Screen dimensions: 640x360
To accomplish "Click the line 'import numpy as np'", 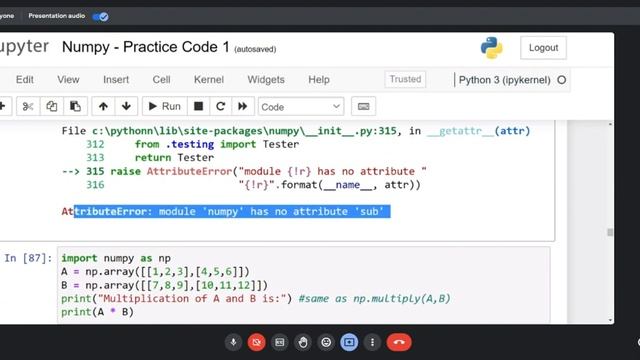I will pyautogui.click(x=116, y=258).
